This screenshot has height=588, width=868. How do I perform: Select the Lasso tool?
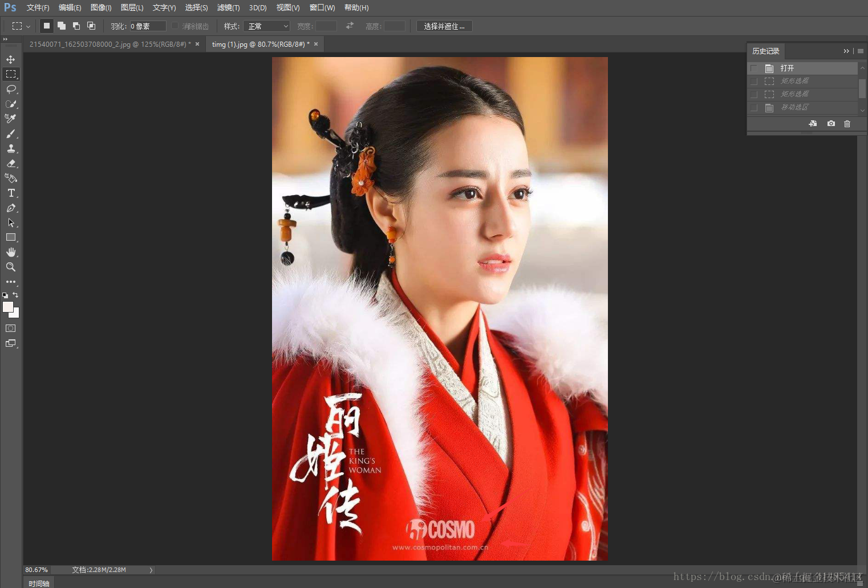[x=11, y=89]
